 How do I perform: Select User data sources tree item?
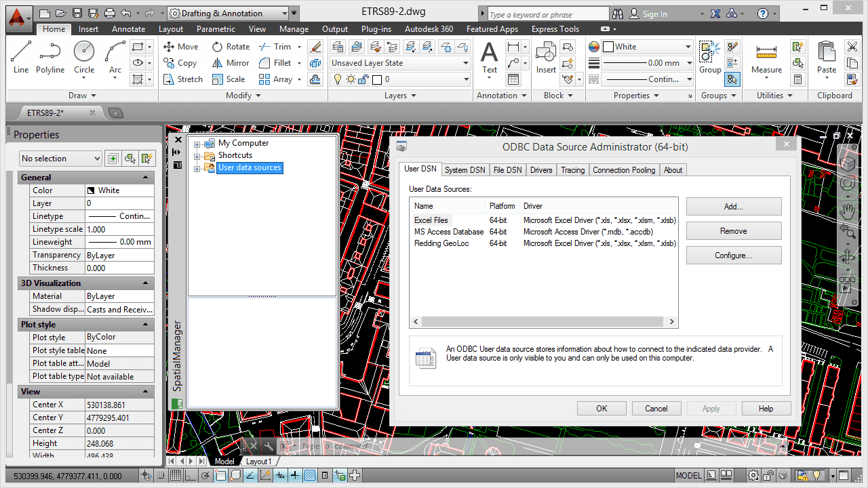(x=249, y=168)
